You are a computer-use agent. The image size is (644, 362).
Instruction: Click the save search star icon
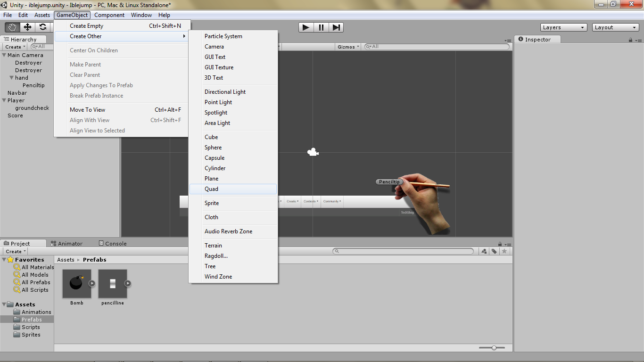[504, 251]
